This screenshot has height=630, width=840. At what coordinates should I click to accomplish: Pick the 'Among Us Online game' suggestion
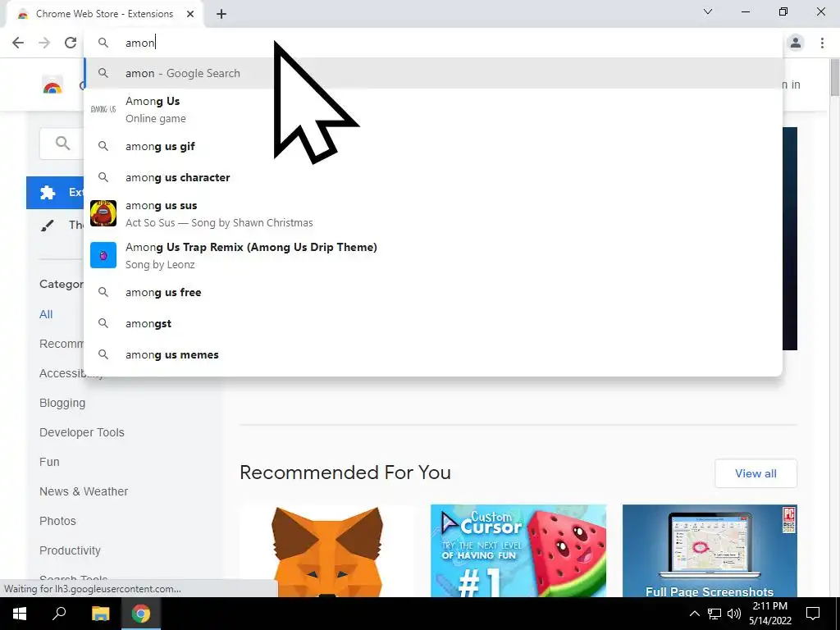(x=433, y=109)
